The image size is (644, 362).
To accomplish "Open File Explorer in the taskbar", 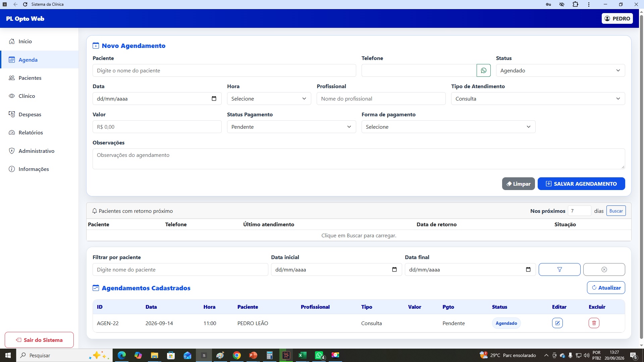I will tap(154, 355).
